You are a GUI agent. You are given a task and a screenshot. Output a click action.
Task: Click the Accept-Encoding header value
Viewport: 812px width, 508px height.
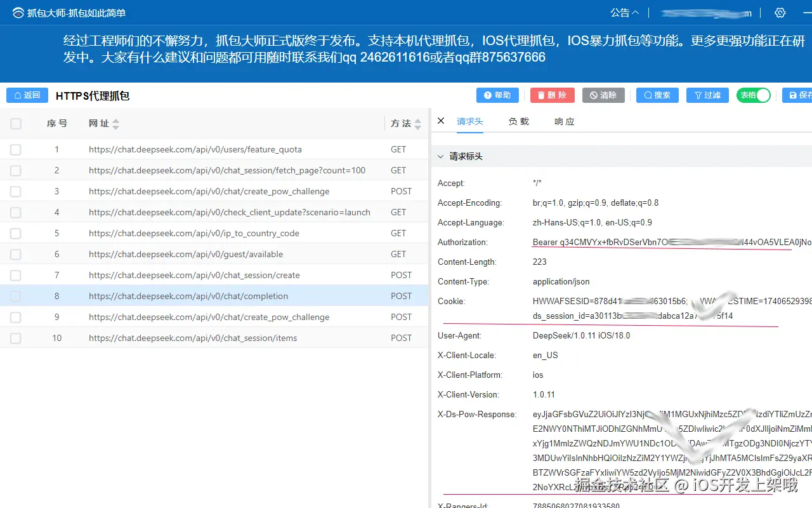point(596,203)
